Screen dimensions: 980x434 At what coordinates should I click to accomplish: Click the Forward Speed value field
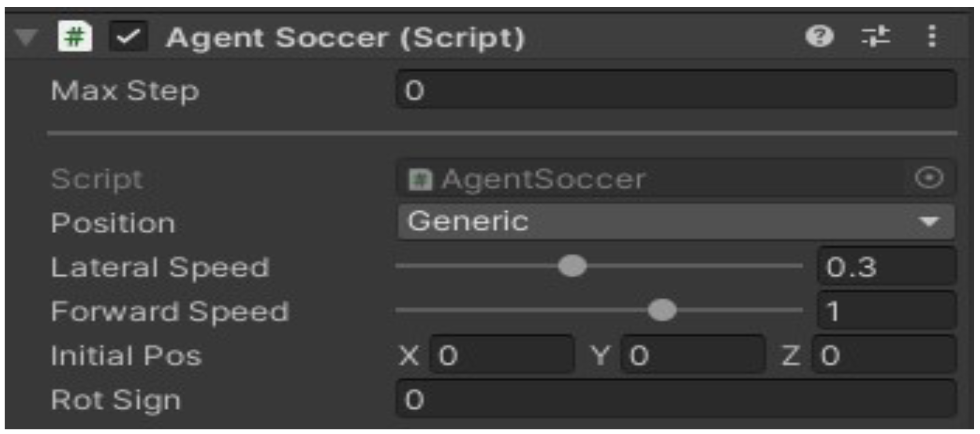[x=886, y=311]
